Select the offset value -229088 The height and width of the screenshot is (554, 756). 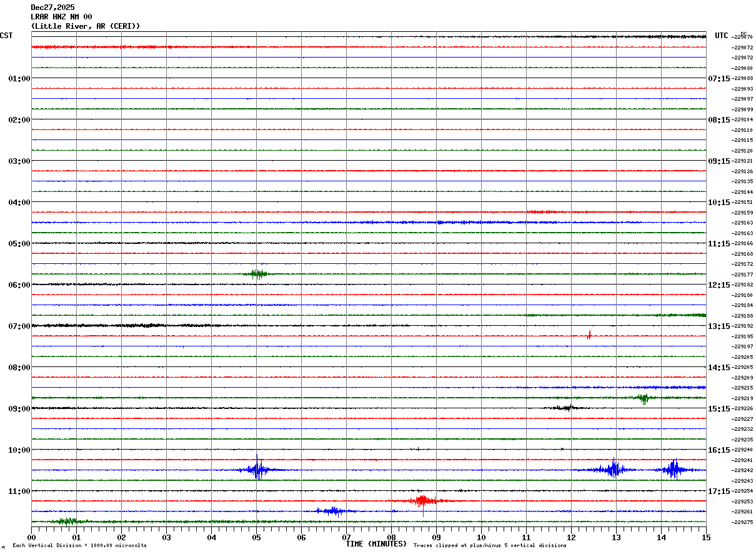tap(743, 79)
